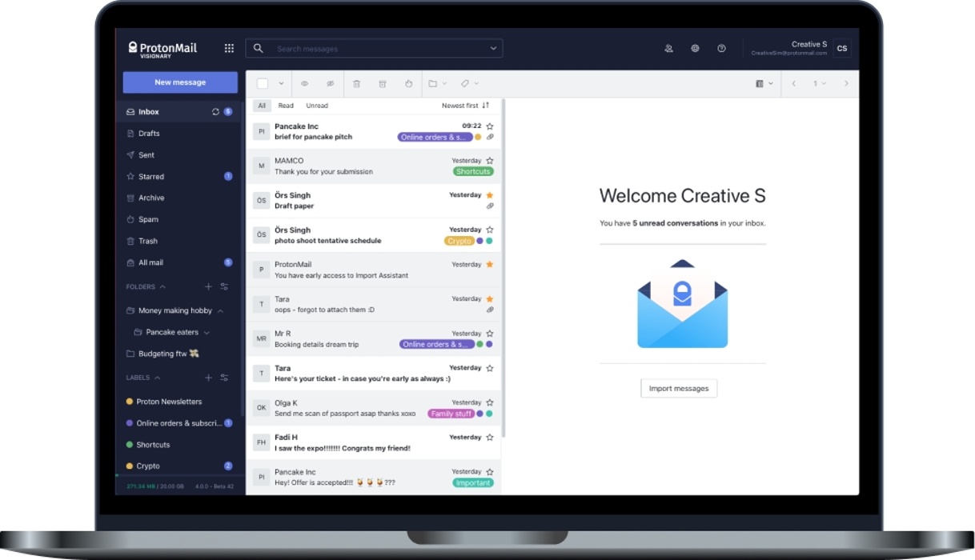This screenshot has width=975, height=560.
Task: Switch to the Unread message filter tab
Action: pyautogui.click(x=317, y=105)
